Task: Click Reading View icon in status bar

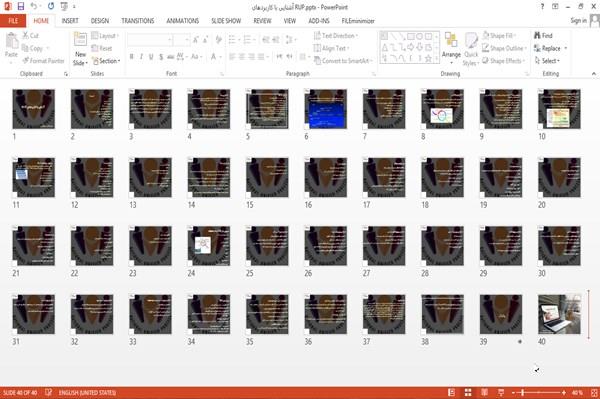Action: tap(484, 392)
